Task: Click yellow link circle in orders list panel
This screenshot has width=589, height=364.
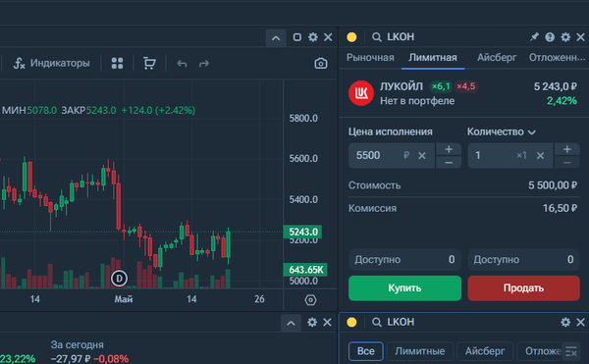Action: pyautogui.click(x=351, y=322)
